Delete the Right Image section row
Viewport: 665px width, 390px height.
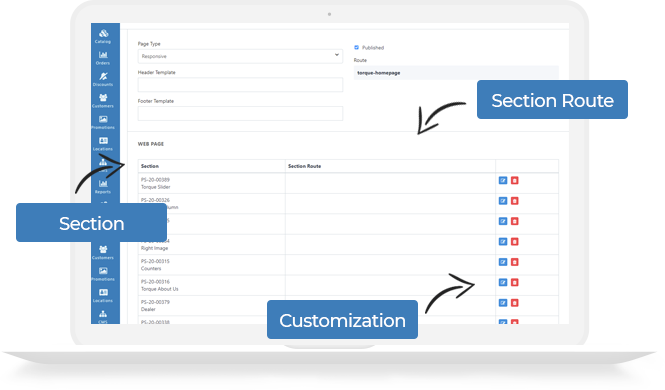point(514,242)
